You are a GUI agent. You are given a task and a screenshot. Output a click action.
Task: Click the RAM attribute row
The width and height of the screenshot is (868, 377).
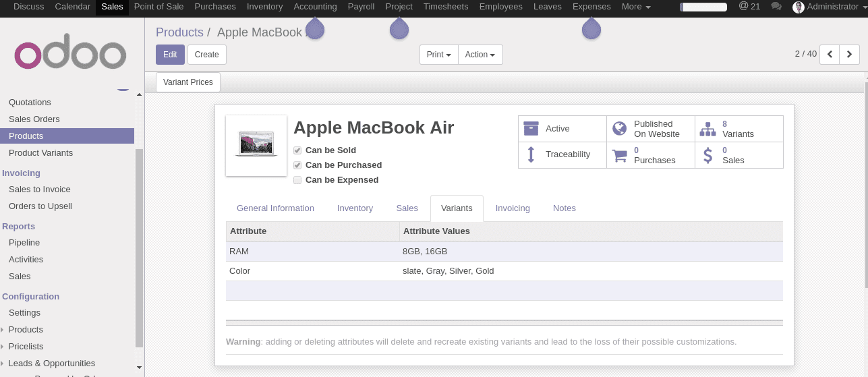pyautogui.click(x=504, y=252)
